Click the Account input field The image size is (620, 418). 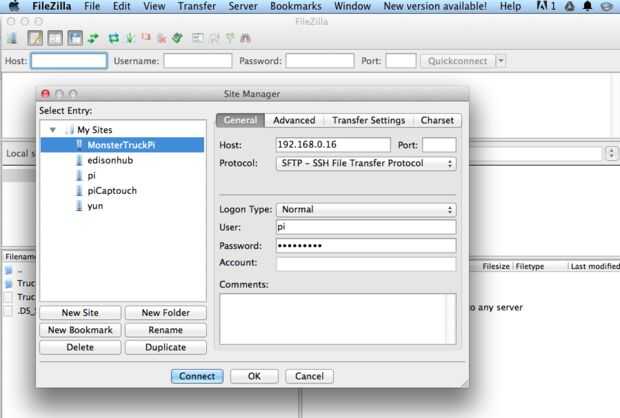[x=366, y=264]
